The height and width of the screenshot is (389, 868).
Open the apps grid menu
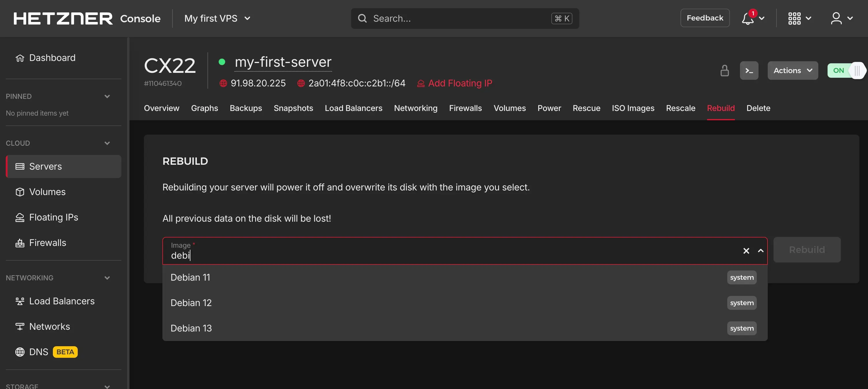[x=794, y=18]
